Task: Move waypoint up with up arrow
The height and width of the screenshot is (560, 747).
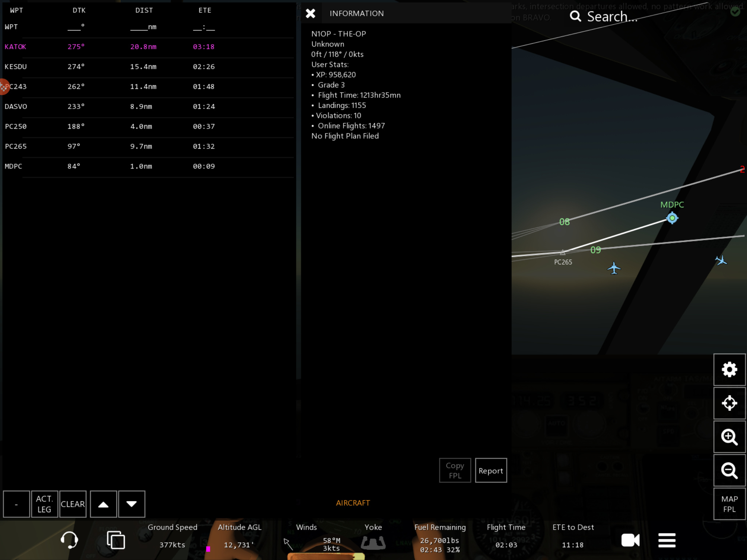Action: coord(103,504)
